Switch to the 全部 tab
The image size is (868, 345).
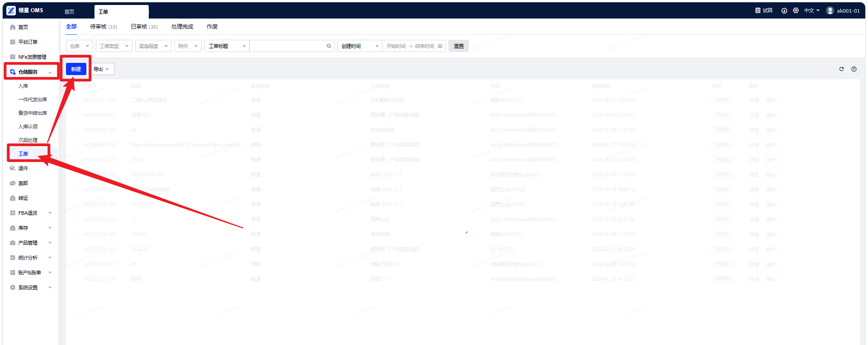(71, 27)
